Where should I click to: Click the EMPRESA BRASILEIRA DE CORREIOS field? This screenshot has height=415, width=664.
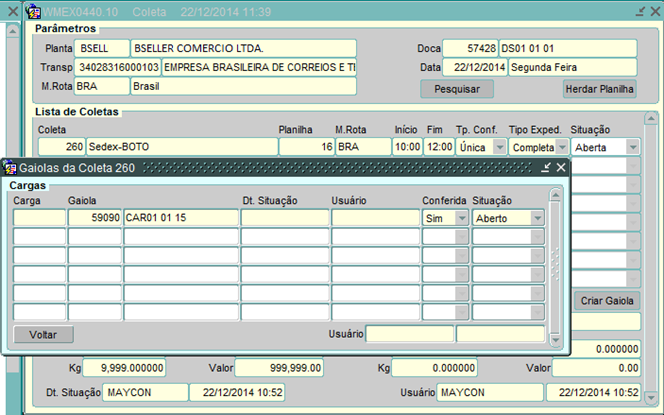coord(259,67)
